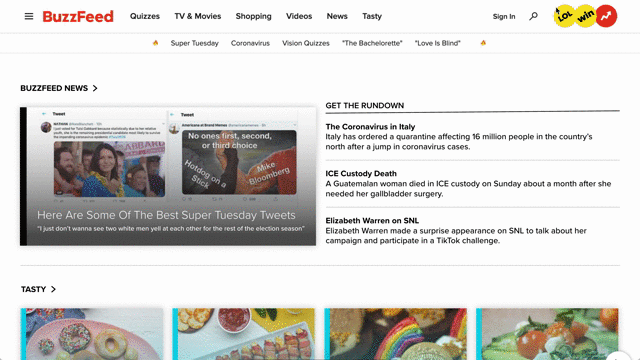Screen dimensions: 640x360
Task: Click flame icon right of Love Is Blind
Action: click(x=483, y=43)
